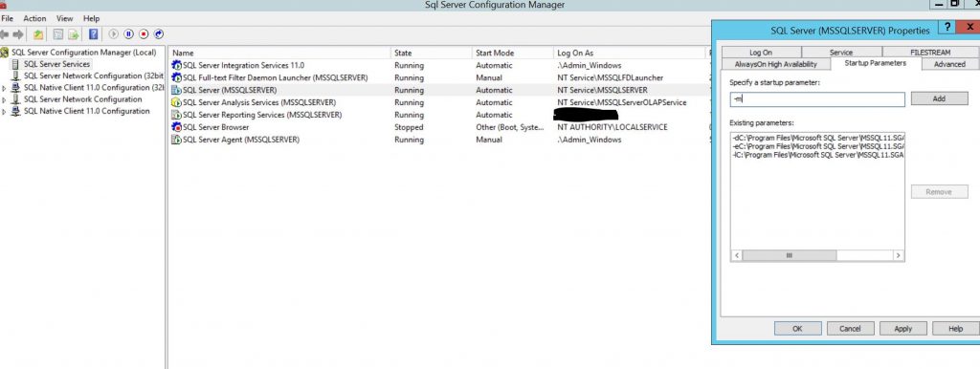Click the parameters list scroll right arrow
Image resolution: width=980 pixels, height=369 pixels.
point(898,255)
